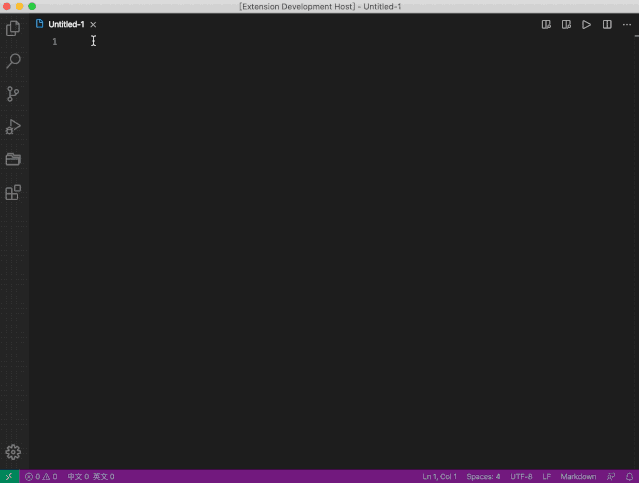Change end of line sequence LF

546,476
